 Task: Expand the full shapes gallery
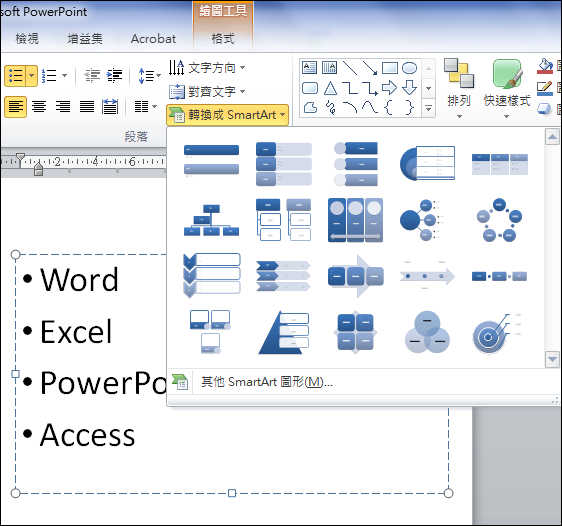coord(429,108)
